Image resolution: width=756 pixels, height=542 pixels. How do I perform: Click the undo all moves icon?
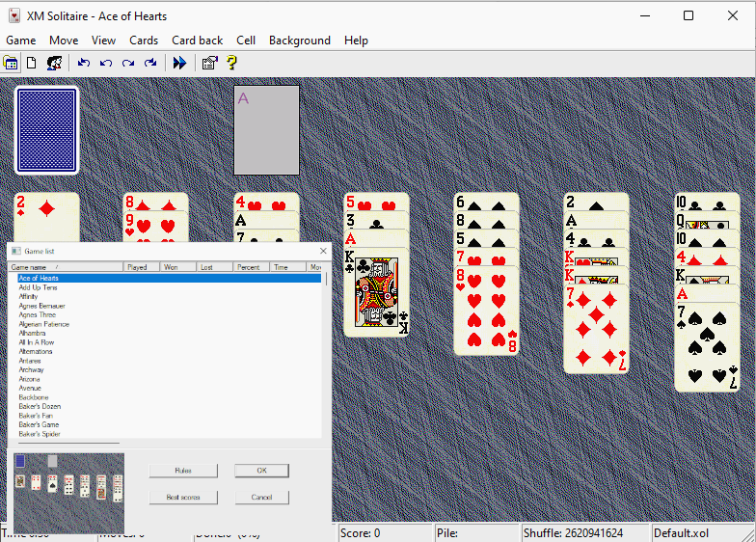coord(83,63)
